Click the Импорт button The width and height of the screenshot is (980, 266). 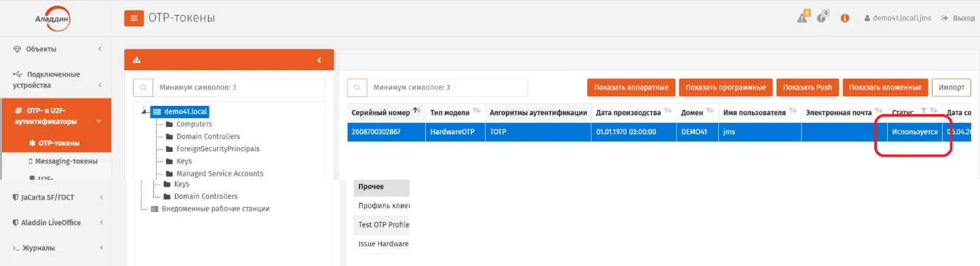952,88
